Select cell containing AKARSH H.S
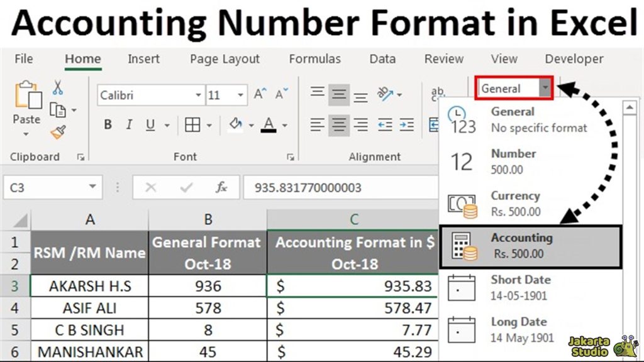Screen dimensions: 644x362 pos(89,286)
